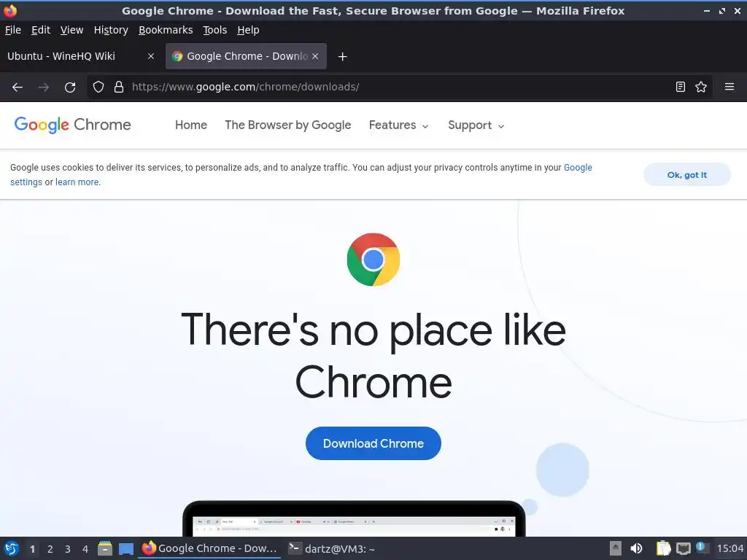Open the Help menu
The image size is (747, 560).
click(x=248, y=30)
